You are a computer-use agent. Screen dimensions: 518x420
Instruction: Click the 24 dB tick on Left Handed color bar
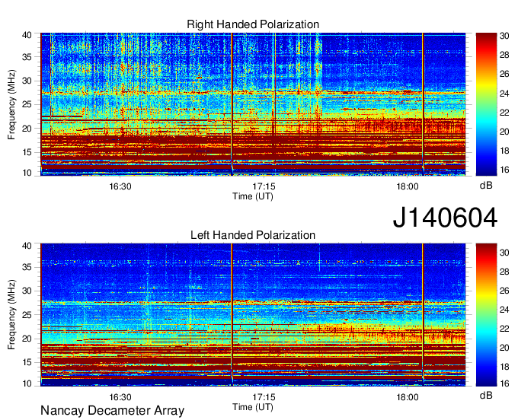tap(504, 310)
